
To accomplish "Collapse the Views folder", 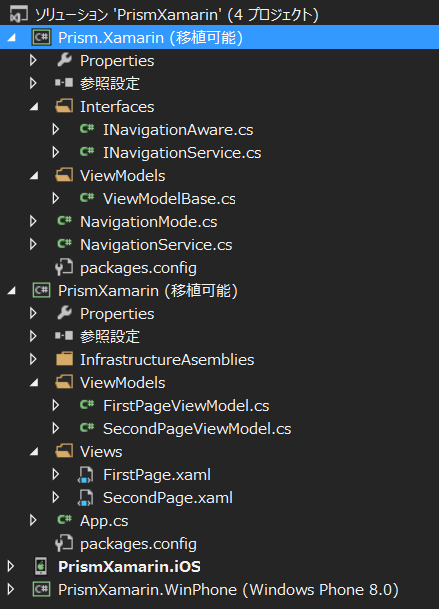I will coord(34,451).
